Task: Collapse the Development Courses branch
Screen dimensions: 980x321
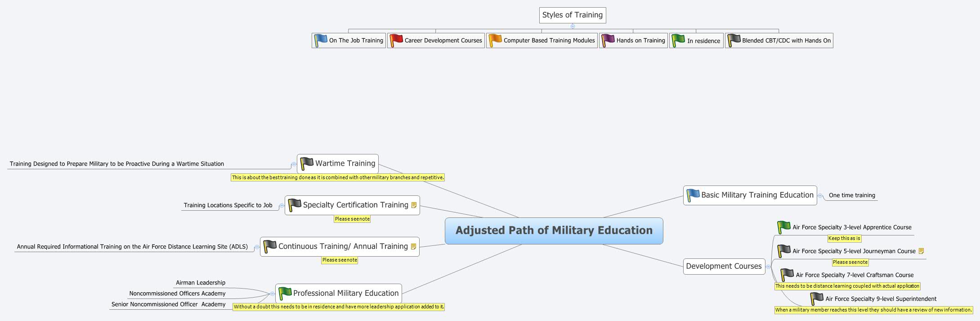Action: [x=768, y=267]
